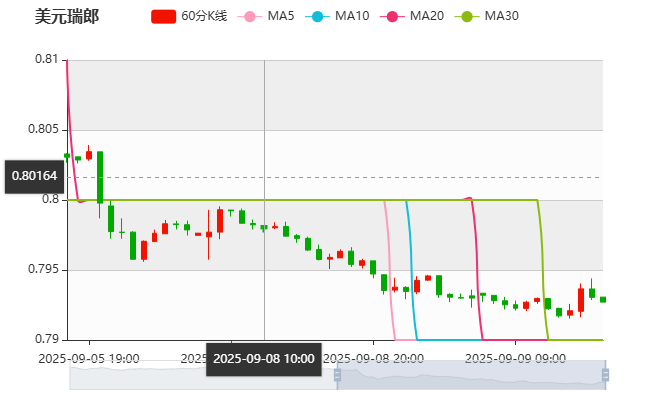
Task: Click the 0.81 y-axis label
Action: click(47, 59)
